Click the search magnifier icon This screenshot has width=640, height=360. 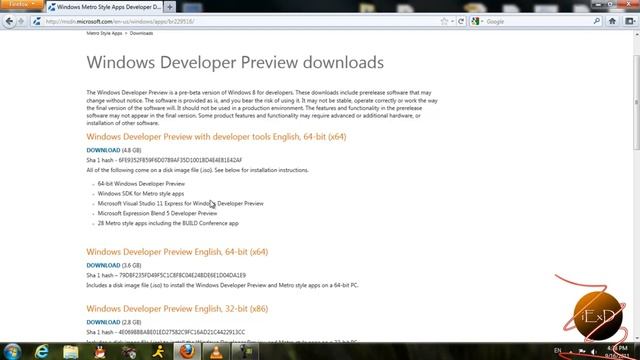pyautogui.click(x=596, y=21)
